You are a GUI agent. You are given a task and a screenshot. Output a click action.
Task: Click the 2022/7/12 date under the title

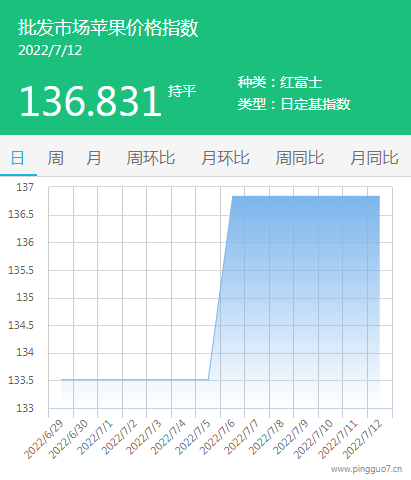[x=50, y=50]
